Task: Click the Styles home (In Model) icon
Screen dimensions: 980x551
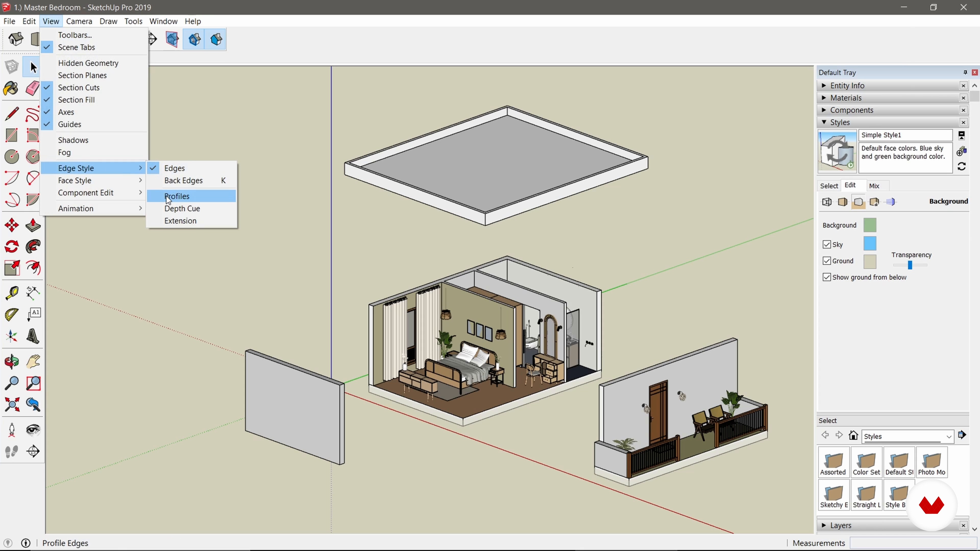Action: click(x=853, y=435)
